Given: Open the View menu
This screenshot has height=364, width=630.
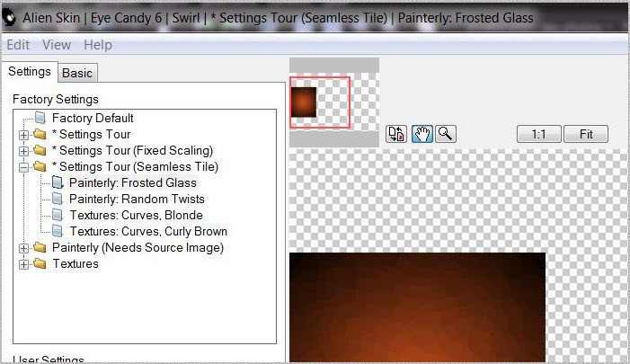Looking at the screenshot, I should tap(57, 45).
